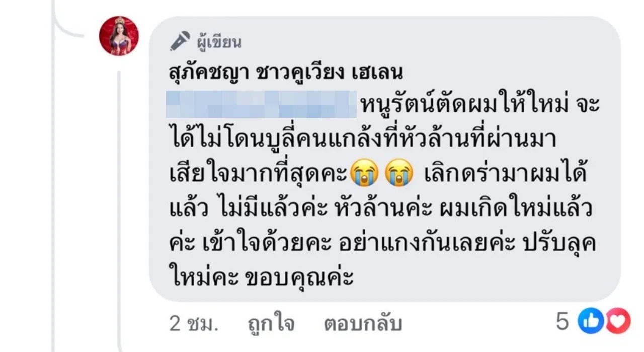Click the ผู้เขียน author label
Image resolution: width=644 pixels, height=352 pixels.
[218, 43]
